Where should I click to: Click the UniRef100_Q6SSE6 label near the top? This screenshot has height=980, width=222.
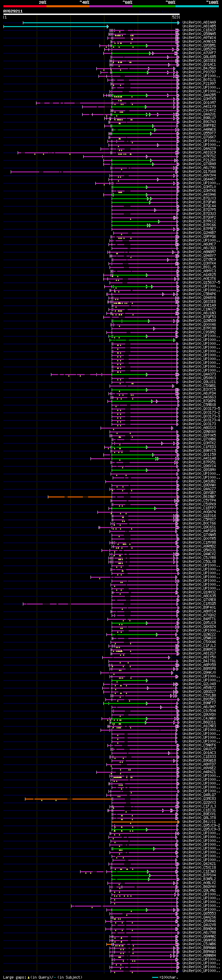tap(199, 60)
